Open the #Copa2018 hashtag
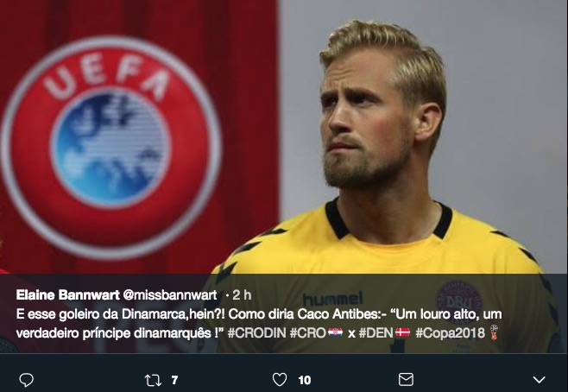The height and width of the screenshot is (392, 568). point(451,332)
